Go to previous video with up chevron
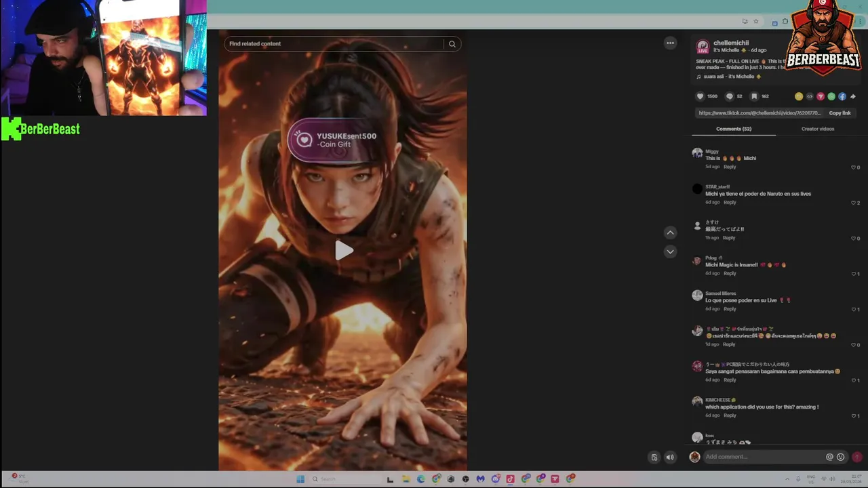The width and height of the screenshot is (868, 488). point(670,232)
